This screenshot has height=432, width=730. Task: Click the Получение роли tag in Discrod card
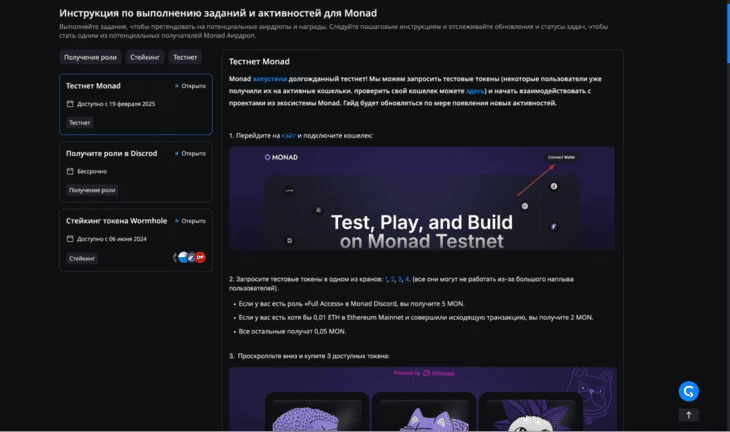pyautogui.click(x=92, y=190)
